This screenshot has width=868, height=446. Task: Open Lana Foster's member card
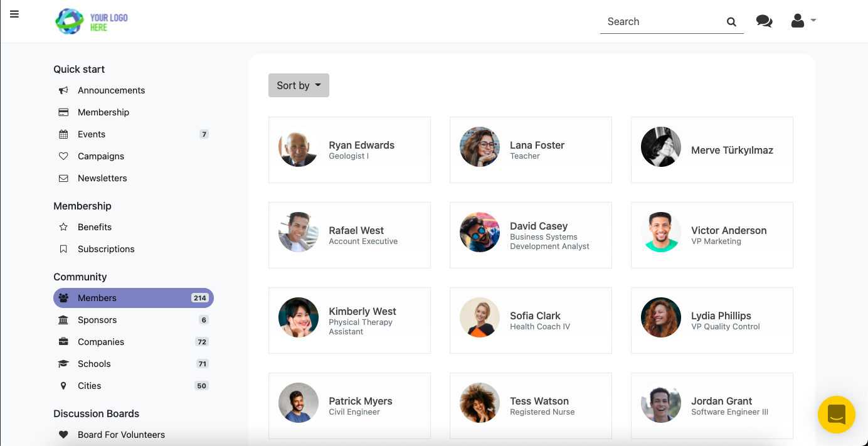531,150
